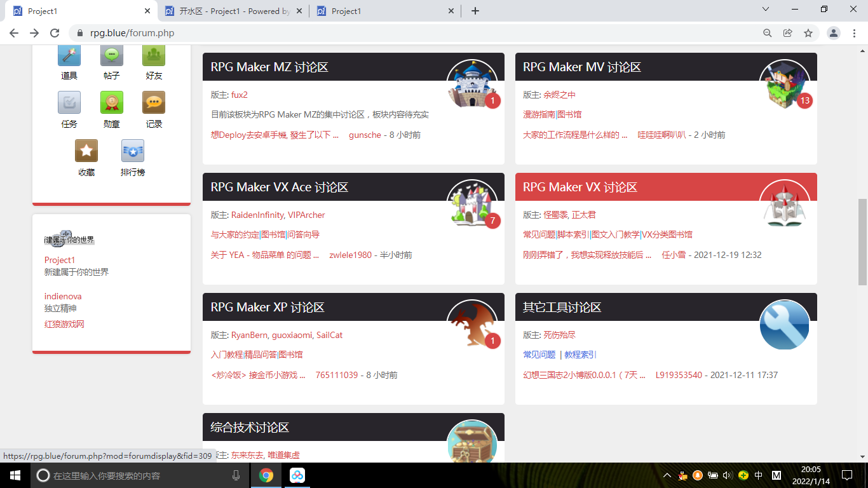This screenshot has width=868, height=488.
Task: Open the 记录 (records) icon
Action: [x=154, y=102]
